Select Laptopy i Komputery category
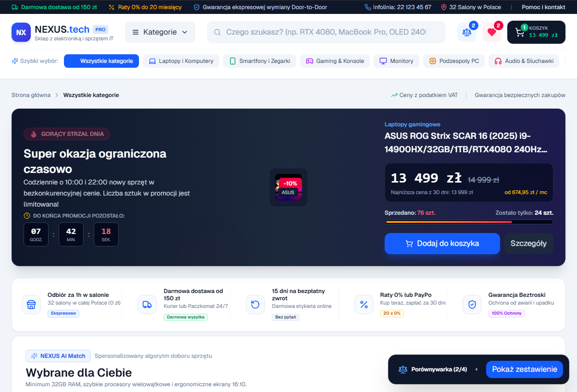Image resolution: width=577 pixels, height=392 pixels. (181, 61)
